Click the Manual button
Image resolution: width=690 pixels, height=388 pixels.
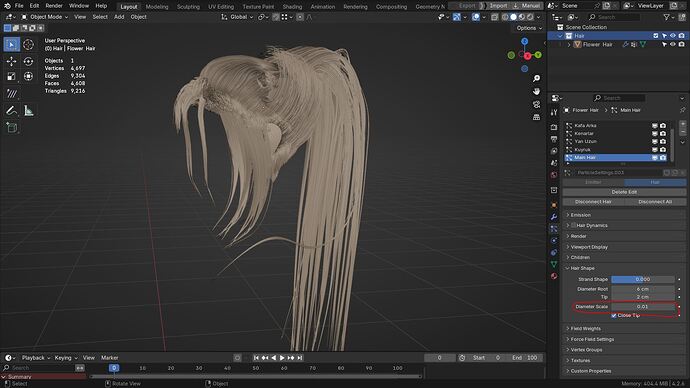click(527, 6)
